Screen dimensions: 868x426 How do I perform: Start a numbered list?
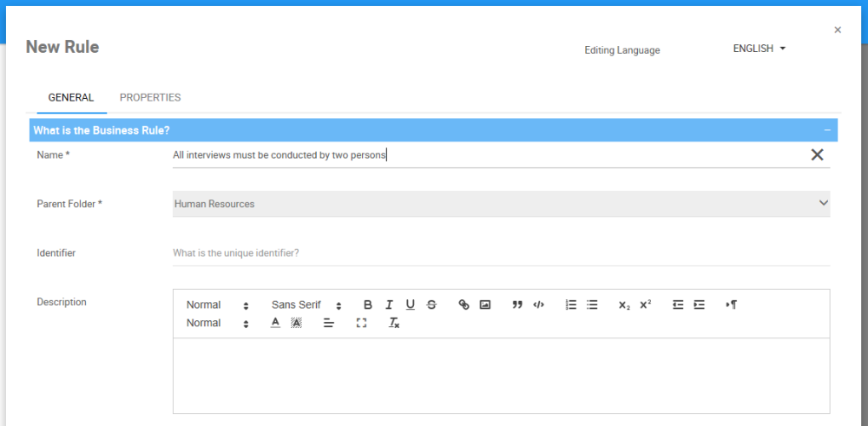click(571, 305)
